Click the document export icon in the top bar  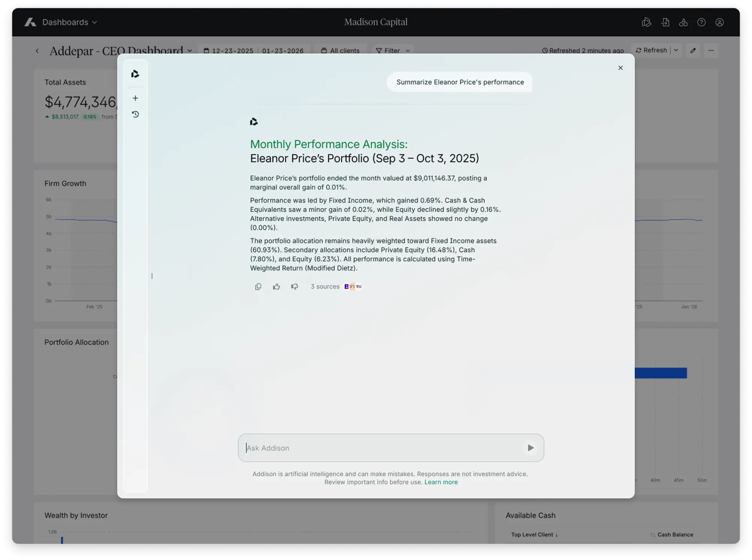coord(665,22)
